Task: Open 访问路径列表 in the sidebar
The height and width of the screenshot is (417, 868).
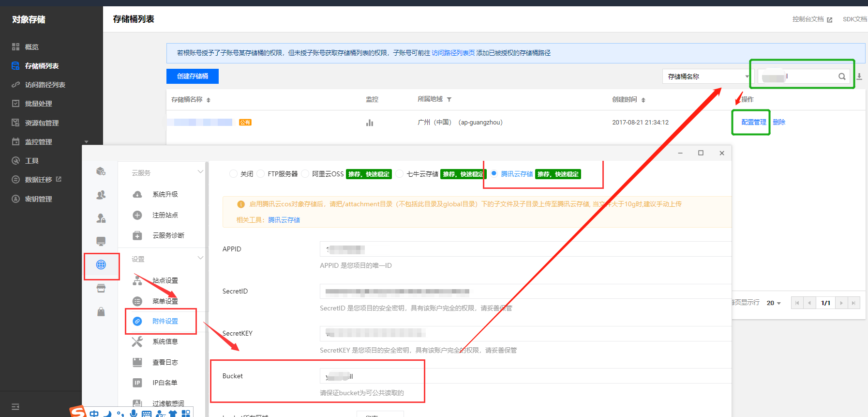Action: (x=45, y=85)
